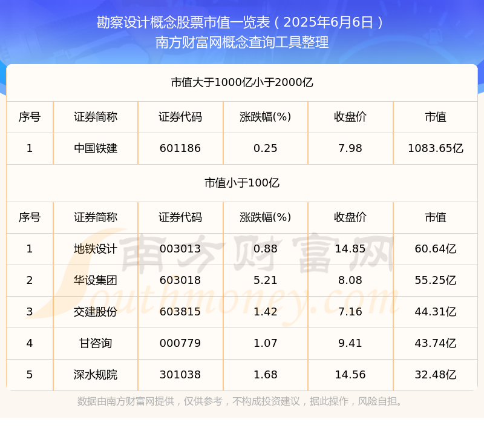Select section heading 市值小于100亿
This screenshot has width=484, height=448.
242,183
